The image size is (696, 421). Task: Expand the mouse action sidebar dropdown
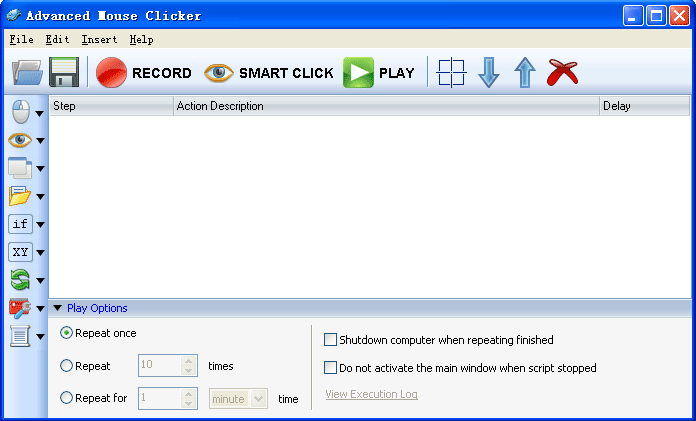pyautogui.click(x=40, y=113)
